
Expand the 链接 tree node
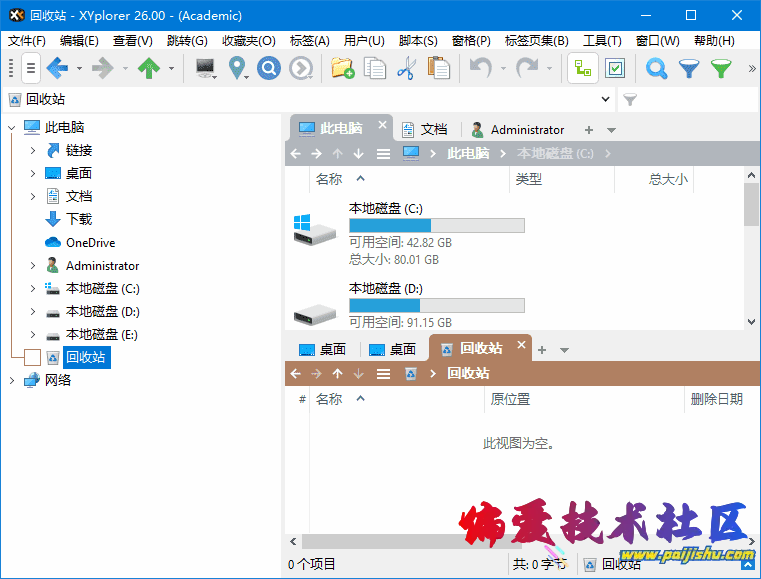point(33,150)
